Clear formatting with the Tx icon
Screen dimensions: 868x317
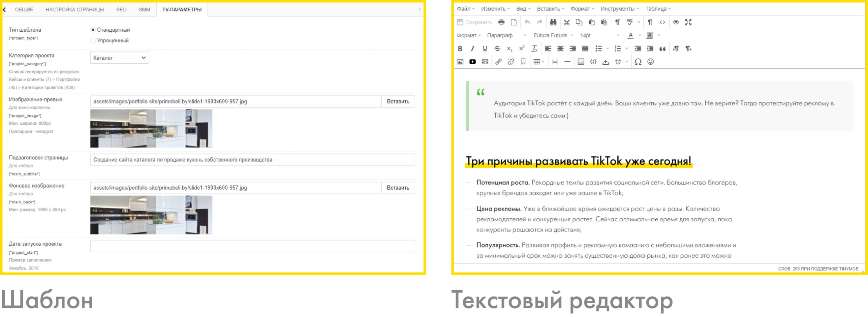click(534, 48)
